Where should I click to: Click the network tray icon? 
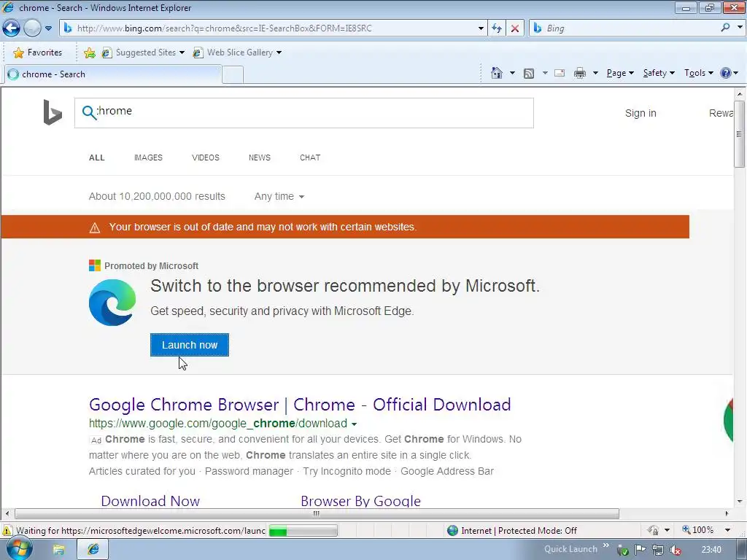(x=658, y=550)
